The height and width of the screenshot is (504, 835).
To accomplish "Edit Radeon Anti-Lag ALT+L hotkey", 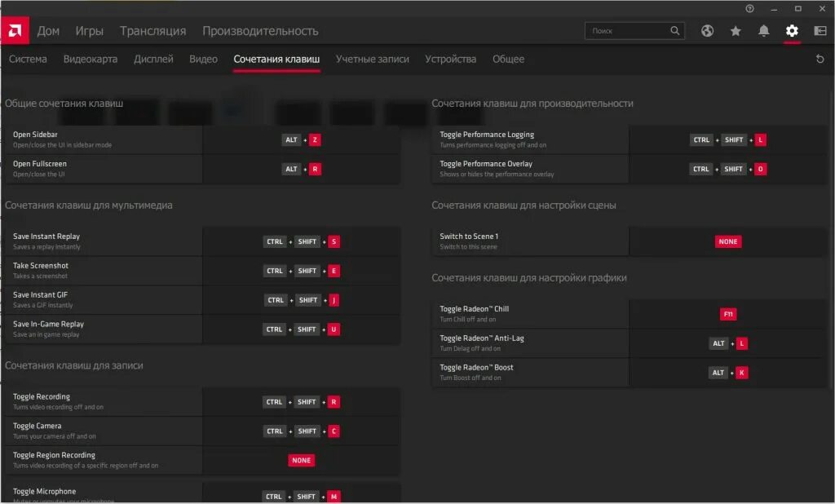I will point(728,343).
